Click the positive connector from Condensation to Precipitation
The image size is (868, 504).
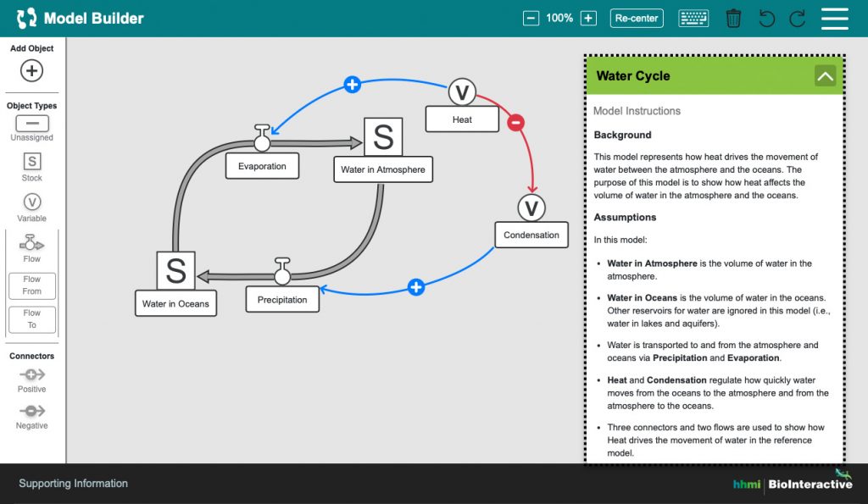(x=416, y=287)
